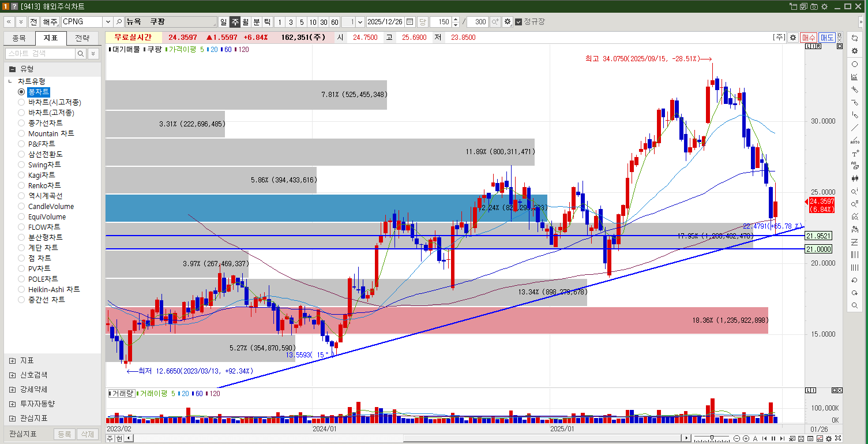Click the red 매수 buy button

click(x=809, y=38)
